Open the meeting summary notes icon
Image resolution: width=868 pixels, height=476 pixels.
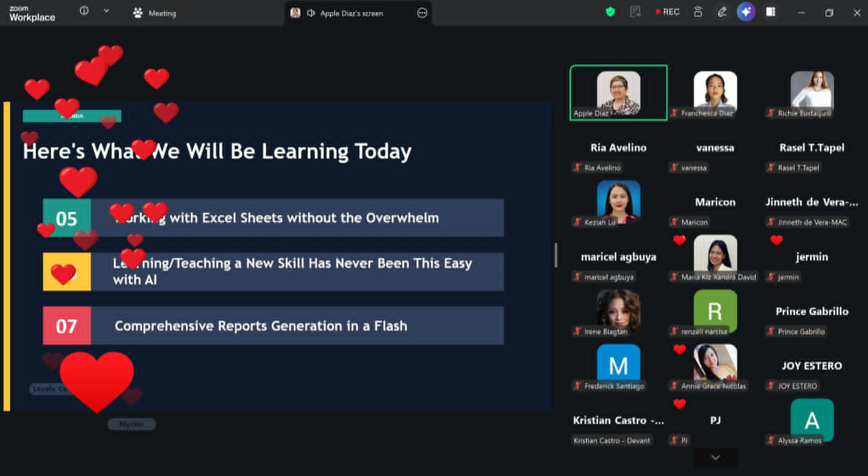635,12
